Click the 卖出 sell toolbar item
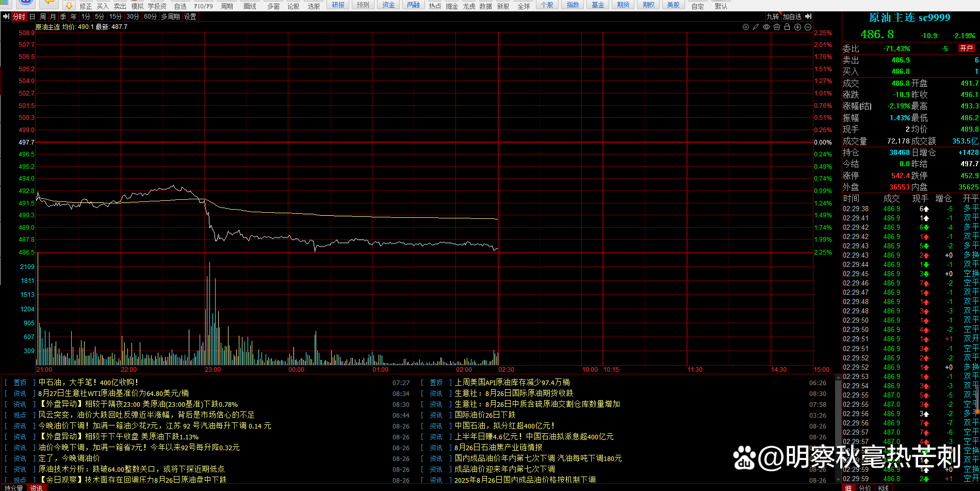The height and width of the screenshot is (491, 980). (x=120, y=6)
